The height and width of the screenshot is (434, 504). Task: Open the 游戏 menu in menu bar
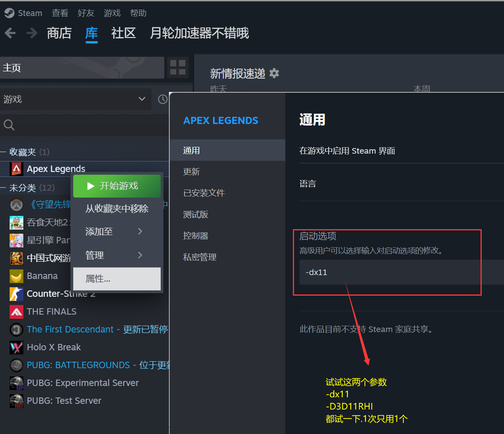112,13
